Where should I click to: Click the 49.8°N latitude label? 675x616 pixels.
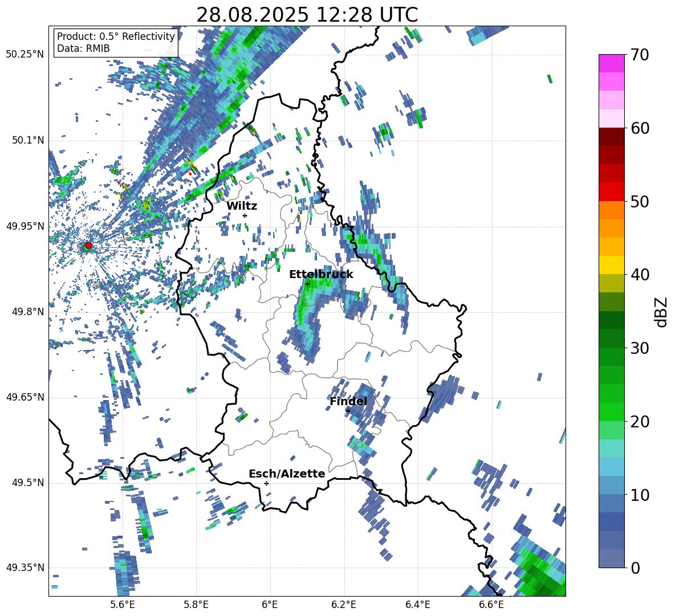pos(28,312)
